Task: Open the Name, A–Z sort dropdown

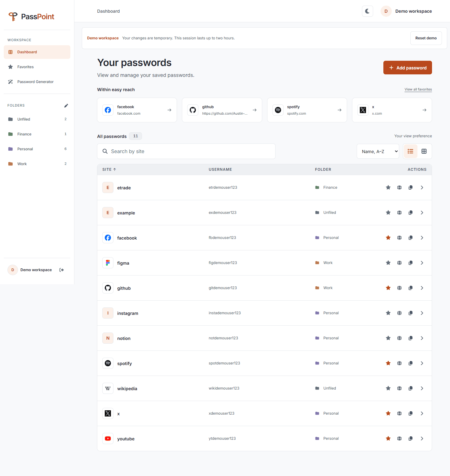Action: click(x=378, y=151)
